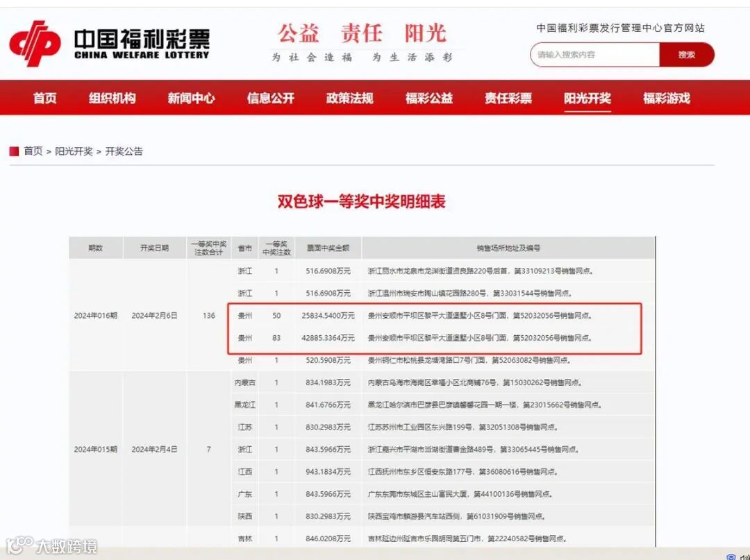The width and height of the screenshot is (750, 560).
Task: Click the 票面中奖金额 column header
Action: click(328, 248)
